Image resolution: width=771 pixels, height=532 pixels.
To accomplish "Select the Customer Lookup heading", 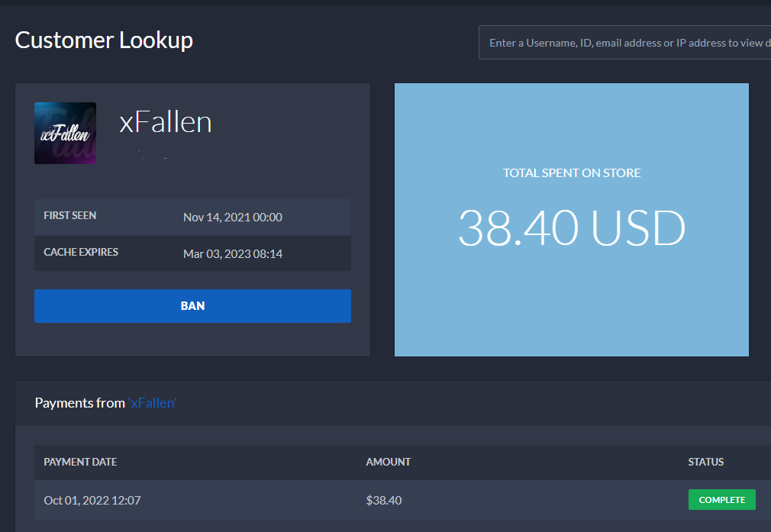I will tap(104, 40).
